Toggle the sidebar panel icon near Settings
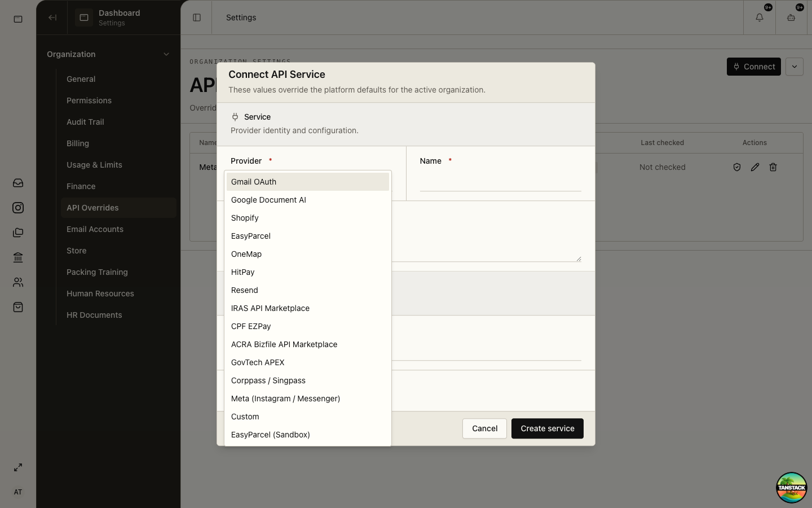Image resolution: width=812 pixels, height=508 pixels. (x=197, y=17)
